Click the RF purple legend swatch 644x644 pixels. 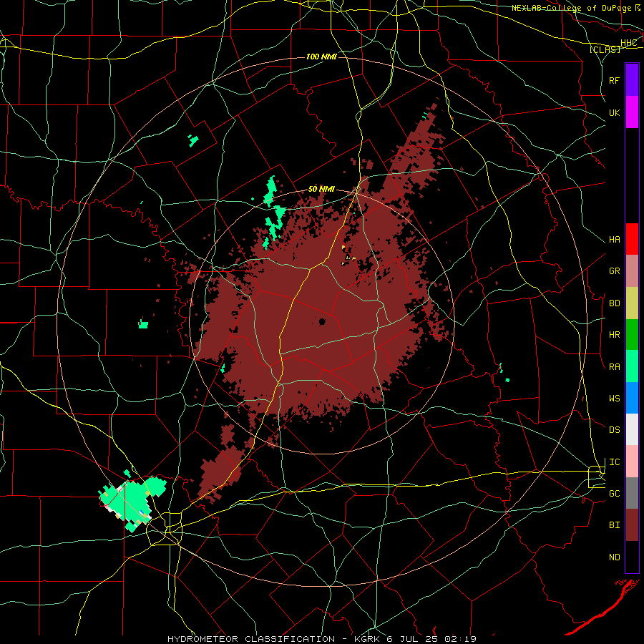(x=632, y=80)
